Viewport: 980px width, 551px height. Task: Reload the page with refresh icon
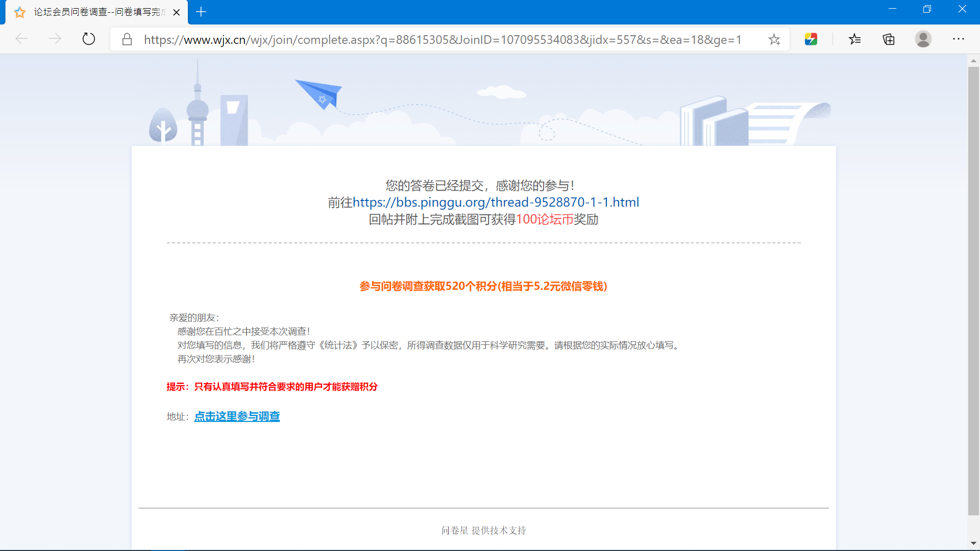click(89, 39)
